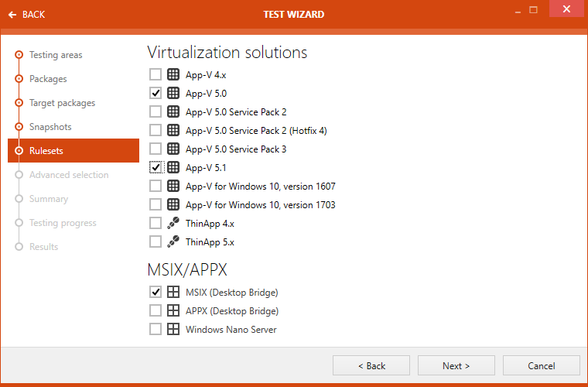Image resolution: width=588 pixels, height=387 pixels.
Task: Click the back arrow icon in title bar
Action: pyautogui.click(x=12, y=15)
